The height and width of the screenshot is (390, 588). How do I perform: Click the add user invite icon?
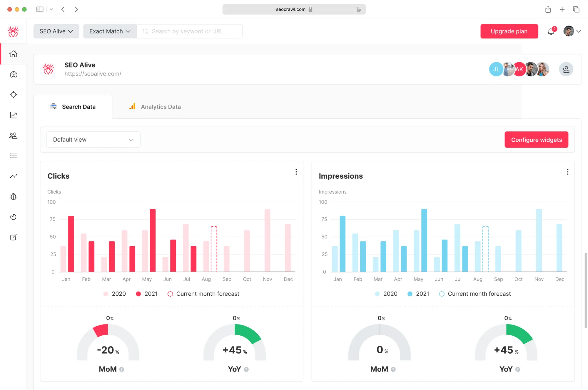[566, 69]
